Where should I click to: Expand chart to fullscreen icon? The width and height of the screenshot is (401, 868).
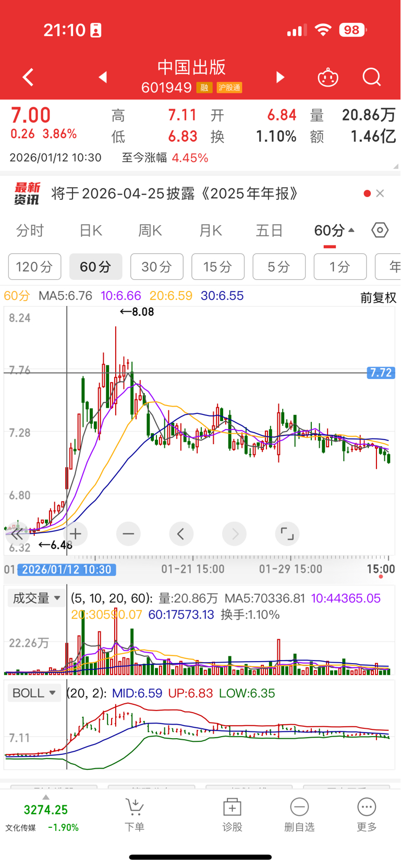pos(287,534)
